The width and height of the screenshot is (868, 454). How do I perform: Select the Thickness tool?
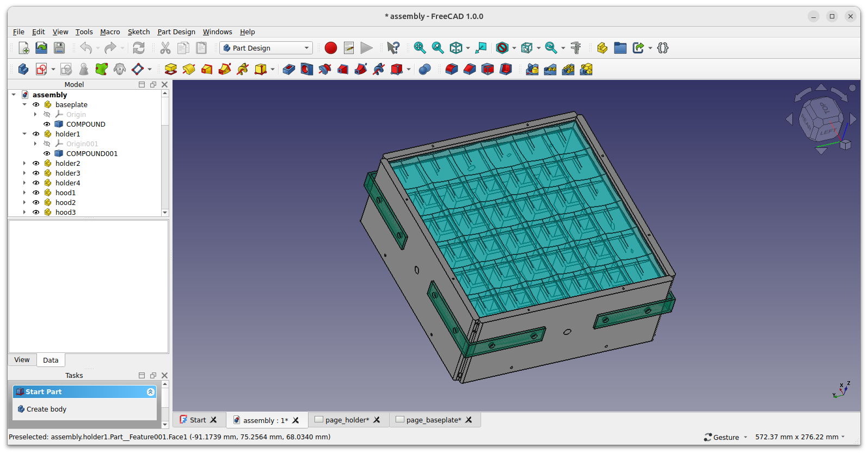506,69
